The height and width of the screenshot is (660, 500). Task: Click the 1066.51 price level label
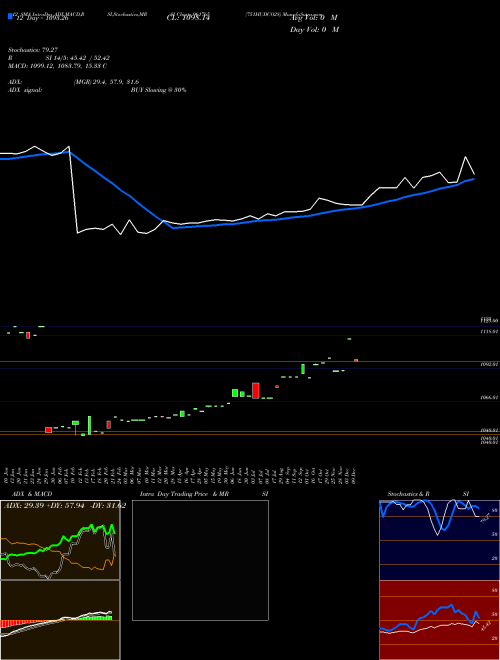[x=489, y=397]
